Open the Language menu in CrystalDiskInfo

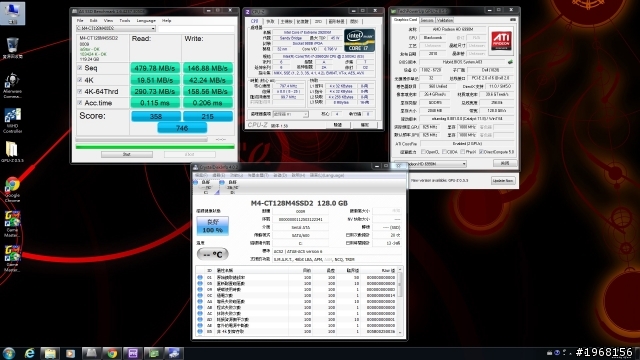327,175
